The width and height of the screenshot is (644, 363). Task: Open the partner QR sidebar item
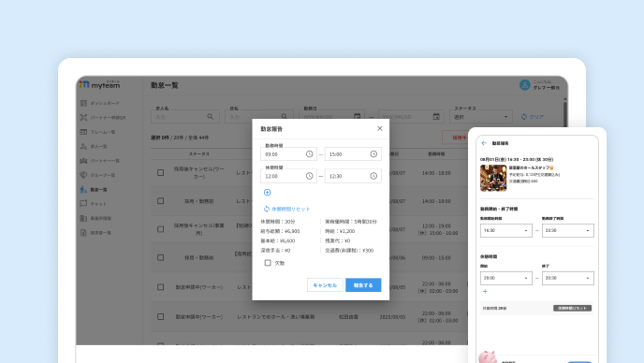[x=103, y=118]
